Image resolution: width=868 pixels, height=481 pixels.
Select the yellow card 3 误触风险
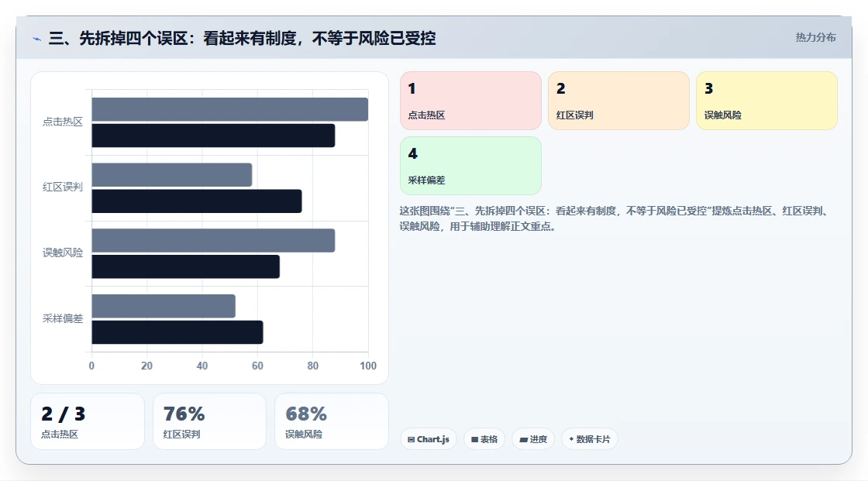(766, 101)
